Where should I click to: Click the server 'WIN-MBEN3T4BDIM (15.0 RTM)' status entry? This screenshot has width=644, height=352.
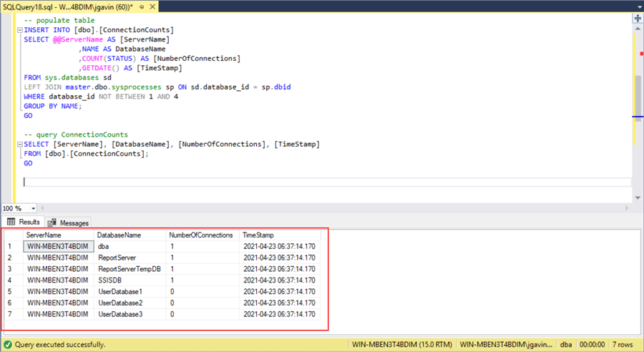(x=402, y=345)
